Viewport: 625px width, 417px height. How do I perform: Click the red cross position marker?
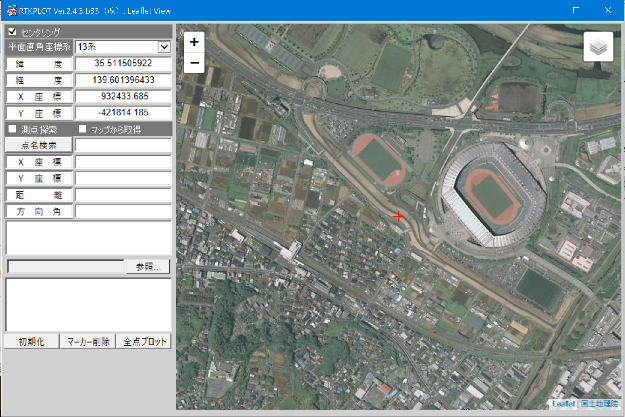399,216
